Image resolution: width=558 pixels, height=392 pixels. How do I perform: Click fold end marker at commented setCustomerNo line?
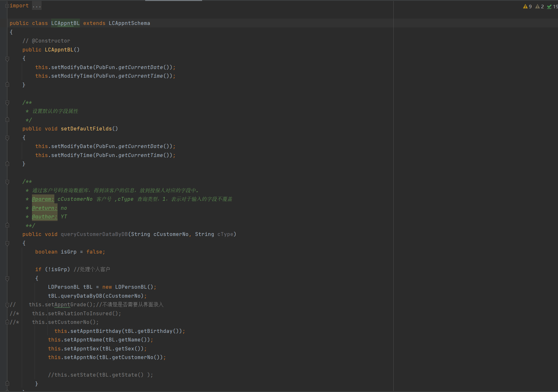tap(7, 322)
